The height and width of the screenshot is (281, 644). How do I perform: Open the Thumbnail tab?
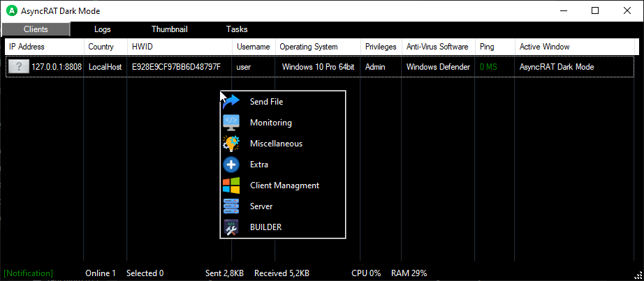point(169,29)
